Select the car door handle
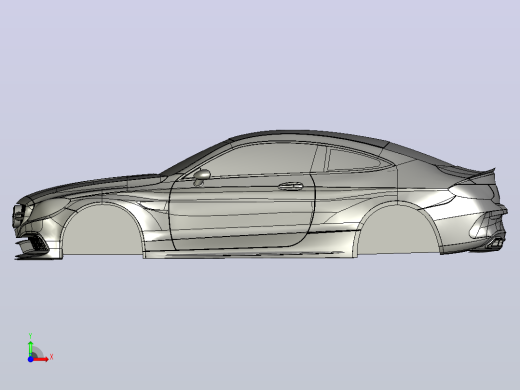Image resolution: width=520 pixels, height=390 pixels. point(290,186)
